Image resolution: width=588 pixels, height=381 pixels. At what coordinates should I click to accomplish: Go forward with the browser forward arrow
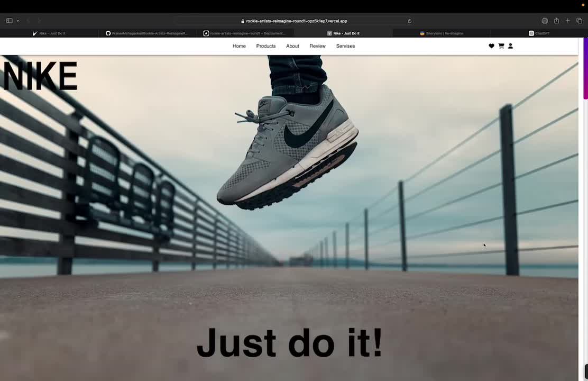tap(39, 21)
